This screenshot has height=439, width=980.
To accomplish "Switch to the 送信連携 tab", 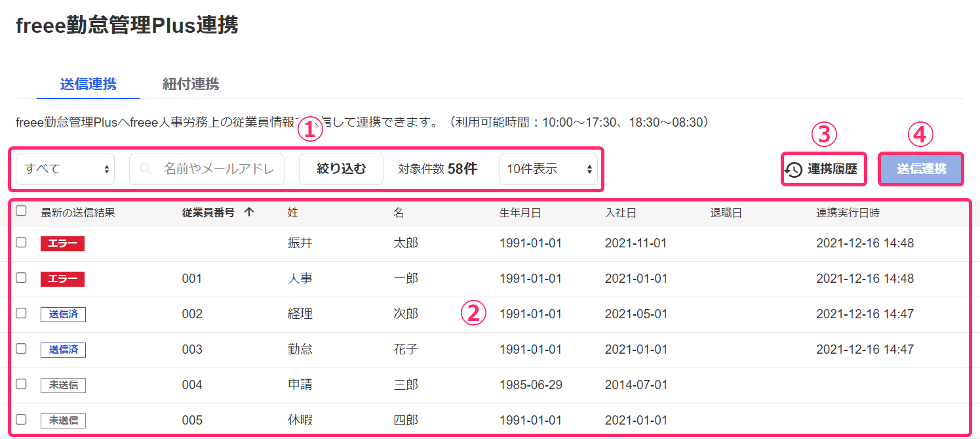I will tap(88, 84).
